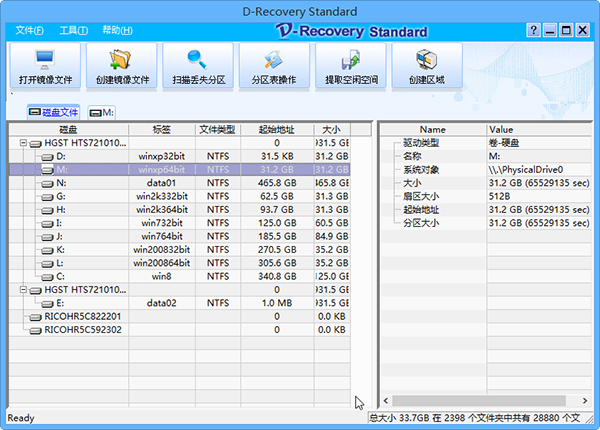This screenshot has width=600, height=430.
Task: Sort by 起始地址 column header
Action: point(277,130)
